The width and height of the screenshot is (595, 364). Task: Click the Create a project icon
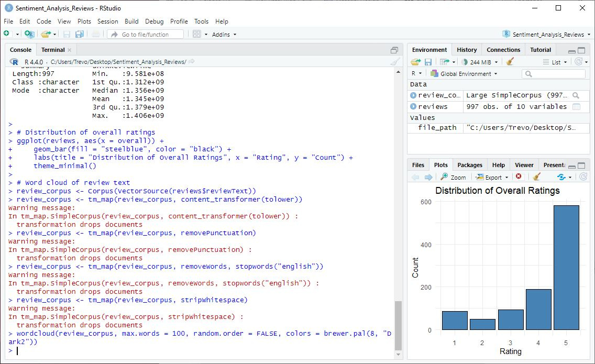click(29, 34)
